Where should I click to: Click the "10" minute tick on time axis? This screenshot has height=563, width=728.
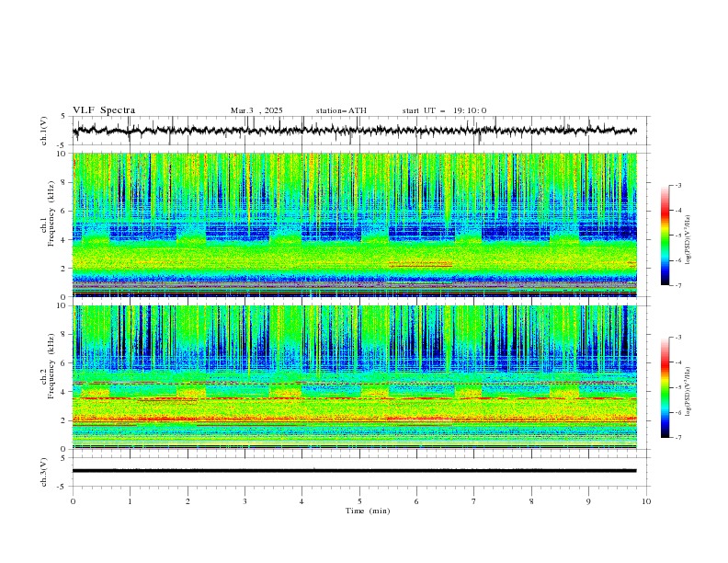coord(646,501)
